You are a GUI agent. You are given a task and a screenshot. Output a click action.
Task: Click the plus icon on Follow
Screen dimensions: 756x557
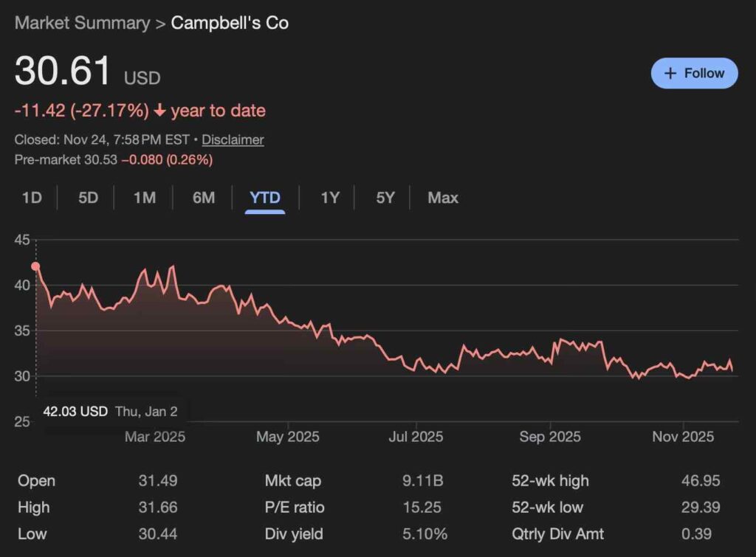670,73
